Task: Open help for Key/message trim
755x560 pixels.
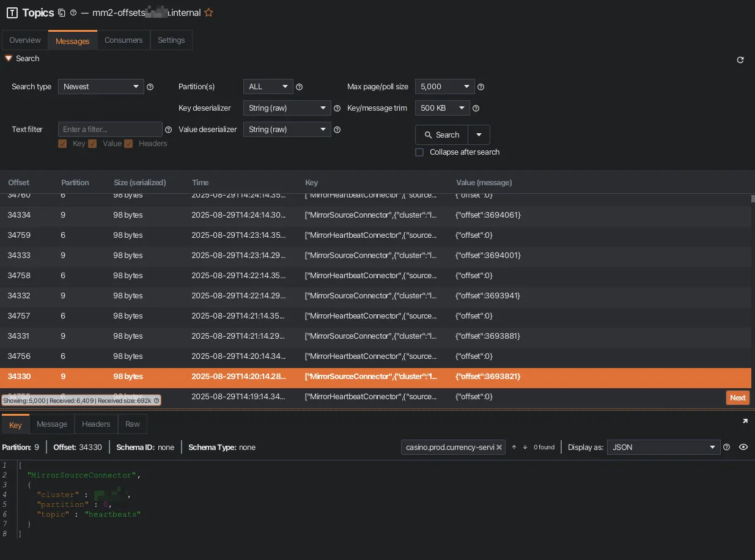Action: pos(476,108)
